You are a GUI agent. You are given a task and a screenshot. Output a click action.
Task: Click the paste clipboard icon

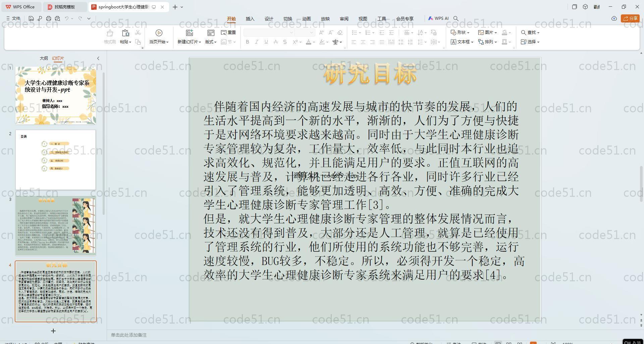pyautogui.click(x=125, y=33)
